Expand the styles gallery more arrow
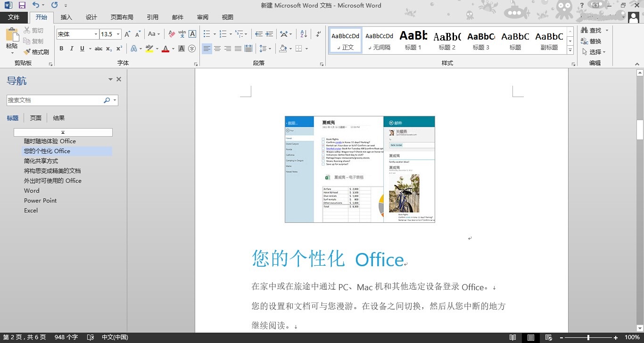Screen dimensions: 644x343 click(570, 50)
